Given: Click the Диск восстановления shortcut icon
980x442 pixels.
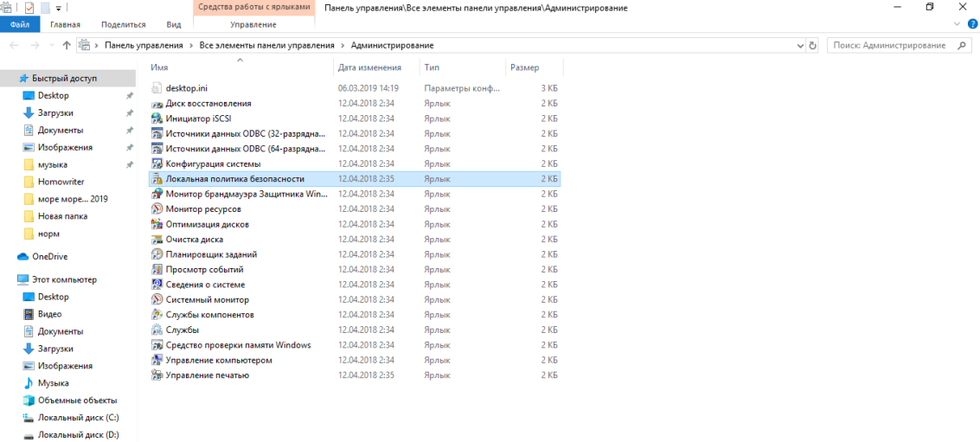Looking at the screenshot, I should pos(157,104).
